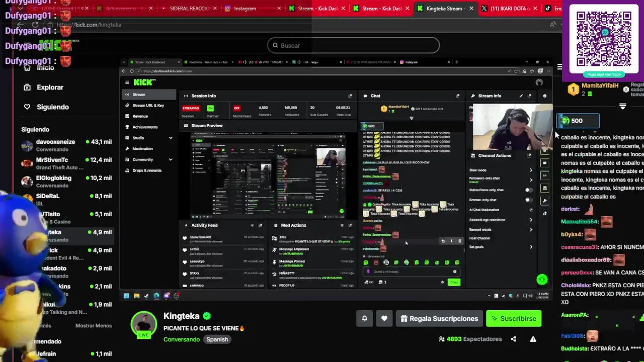Switch to SIDERAL REACCIO browser tab

point(189,9)
